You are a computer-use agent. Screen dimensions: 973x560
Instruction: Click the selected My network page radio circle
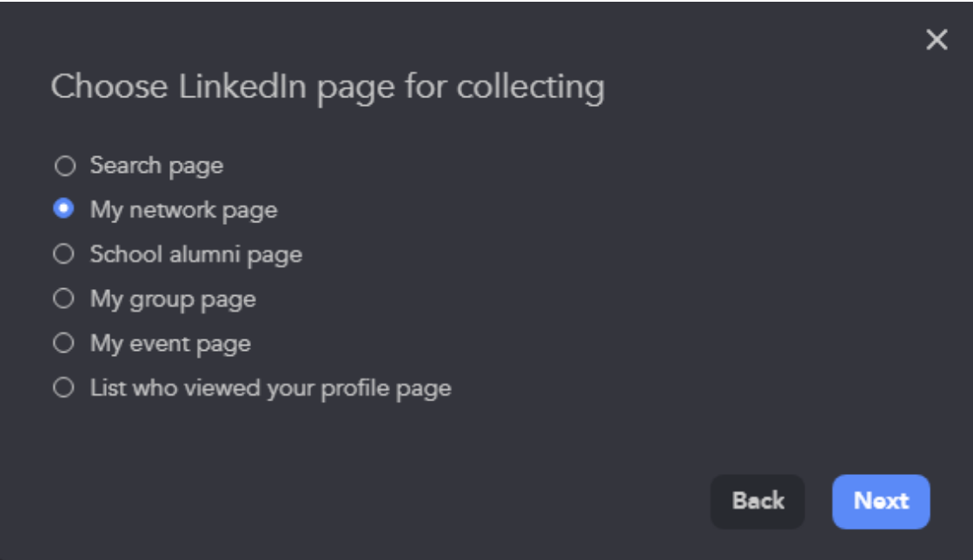pos(63,208)
